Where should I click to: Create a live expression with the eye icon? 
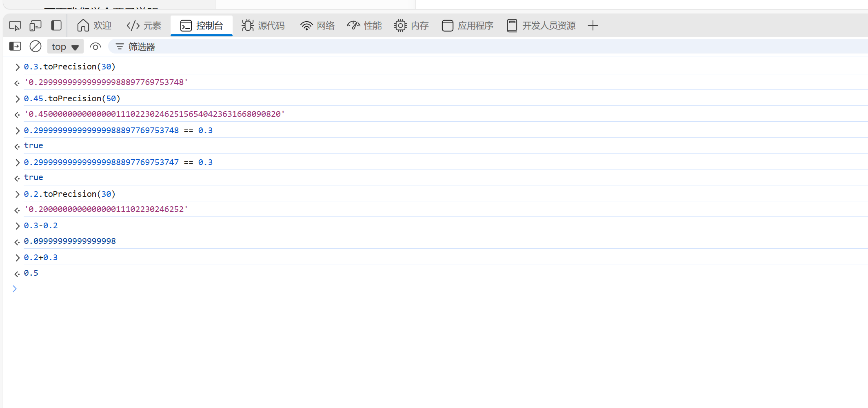pos(95,46)
